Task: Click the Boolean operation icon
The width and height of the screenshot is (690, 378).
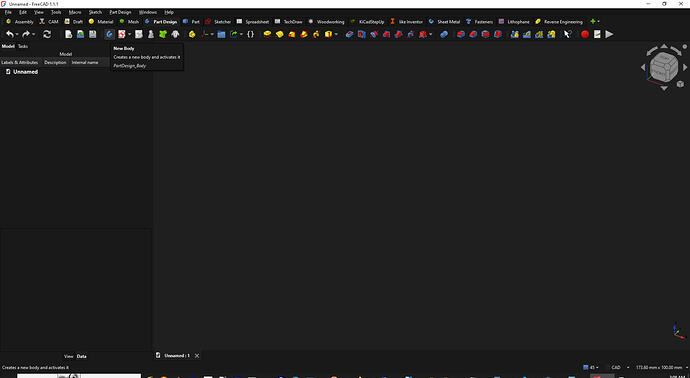Action: point(444,34)
